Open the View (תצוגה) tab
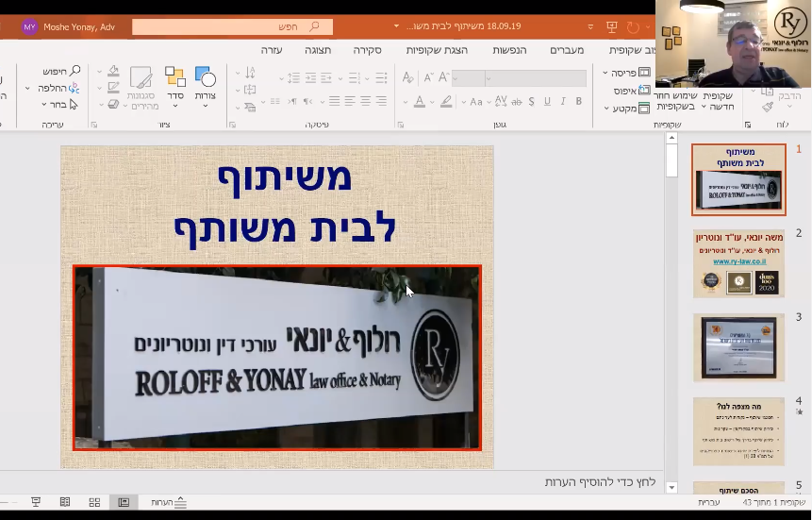This screenshot has height=520, width=812. 318,50
